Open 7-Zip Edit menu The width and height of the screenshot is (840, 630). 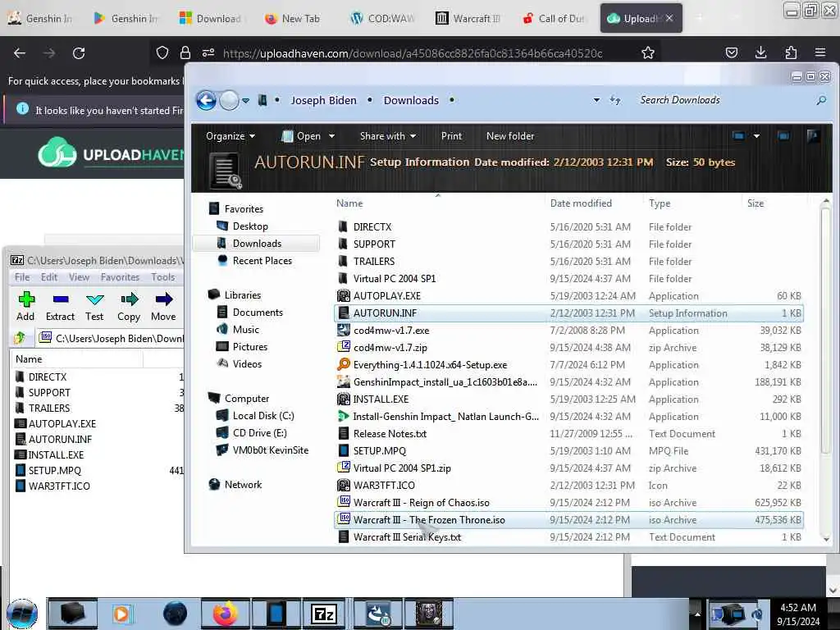tap(49, 277)
